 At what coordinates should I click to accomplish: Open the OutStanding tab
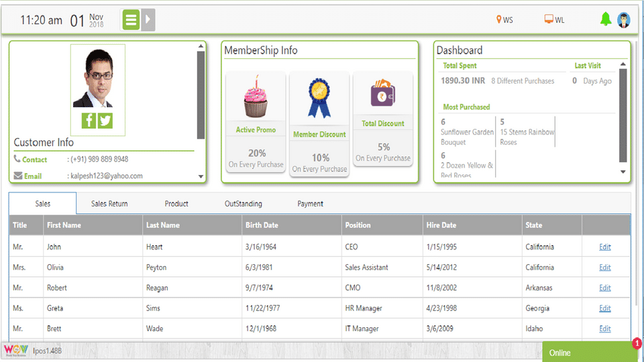[243, 204]
